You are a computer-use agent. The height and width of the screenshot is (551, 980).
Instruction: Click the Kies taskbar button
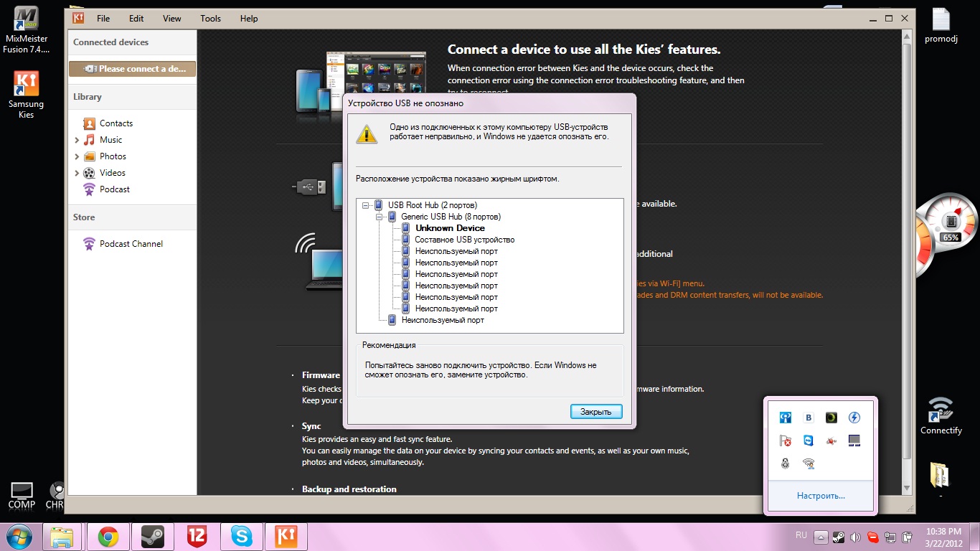[286, 537]
